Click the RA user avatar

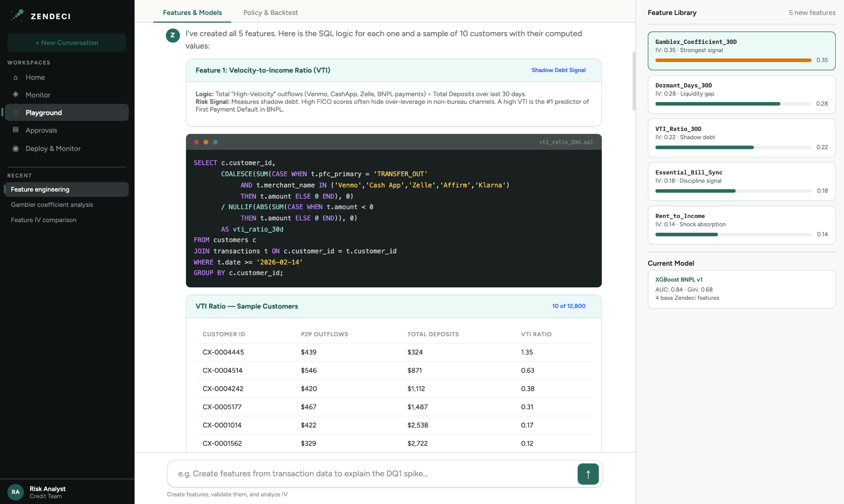(x=15, y=492)
